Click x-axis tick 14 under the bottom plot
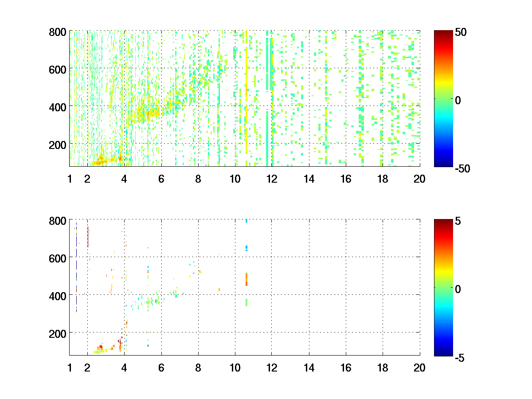Screen dimensions: 532x399 309,368
